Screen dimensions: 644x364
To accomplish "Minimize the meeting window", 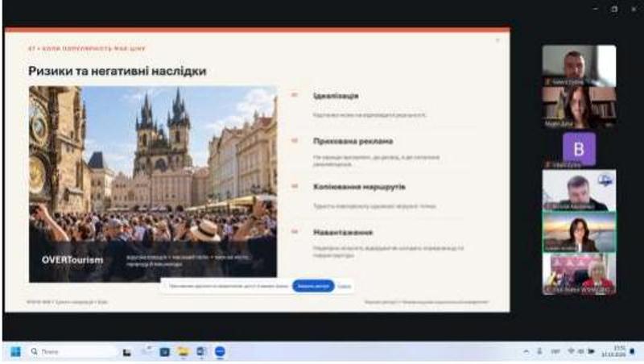I will 595,9.
